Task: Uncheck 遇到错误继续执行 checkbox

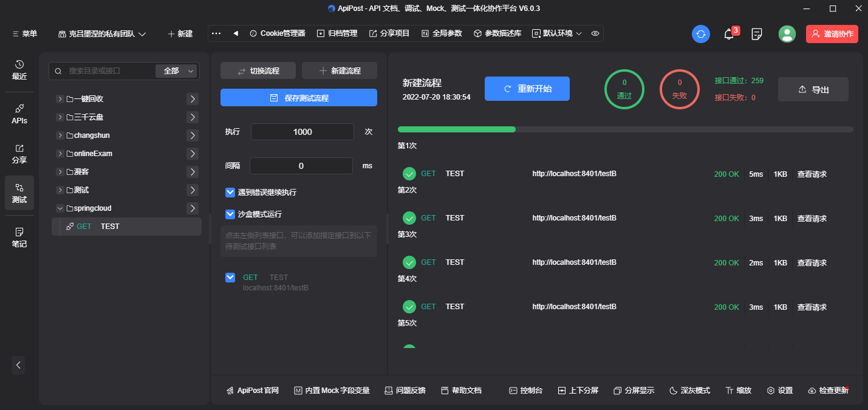Action: [x=230, y=193]
